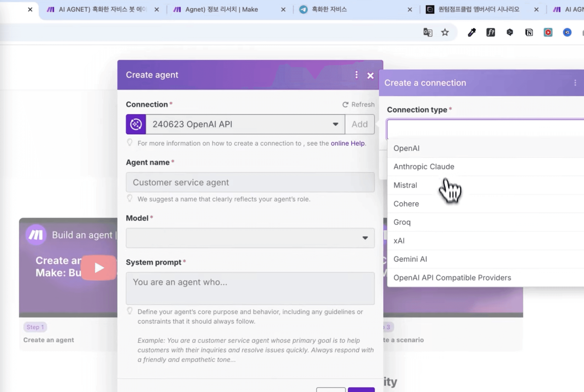Expand the Model dropdown
584x392 pixels.
click(x=250, y=238)
